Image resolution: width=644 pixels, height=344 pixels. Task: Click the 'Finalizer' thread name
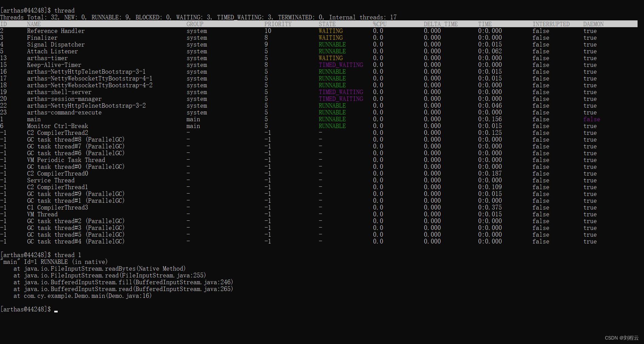click(x=42, y=38)
